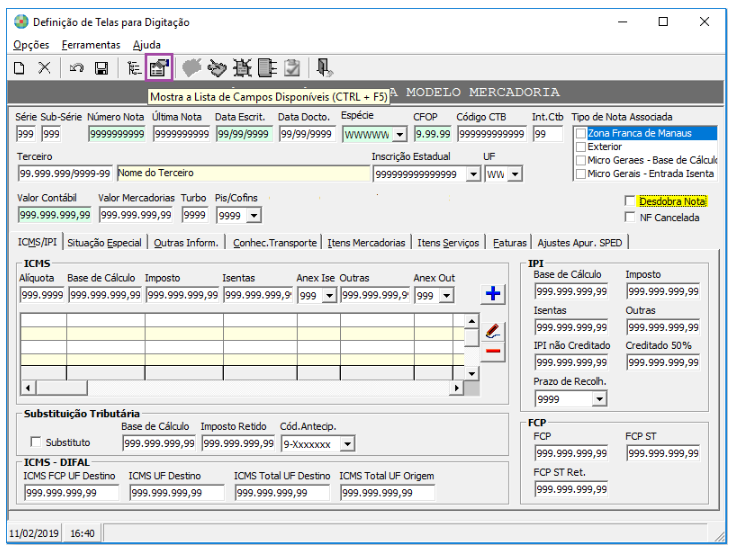Click the Nome do Terceiro input field

click(243, 173)
